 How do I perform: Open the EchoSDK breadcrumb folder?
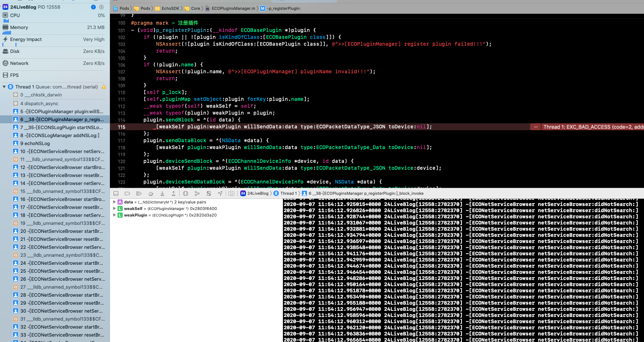coord(167,8)
